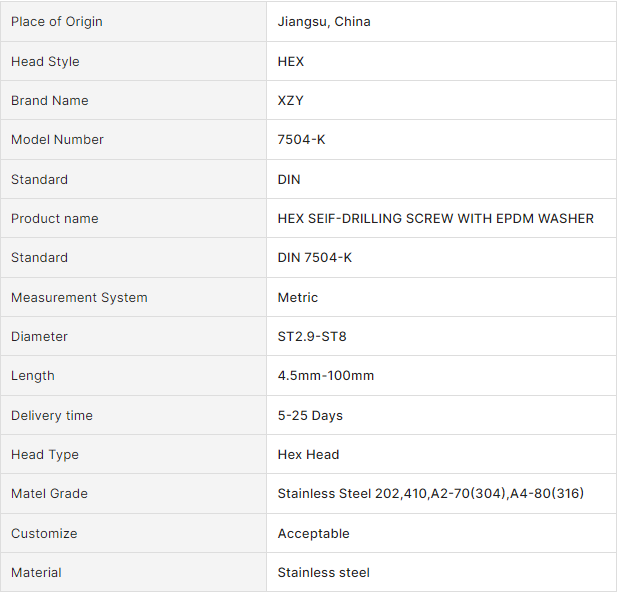
Task: Click the model number value "7504-K"
Action: click(x=301, y=140)
